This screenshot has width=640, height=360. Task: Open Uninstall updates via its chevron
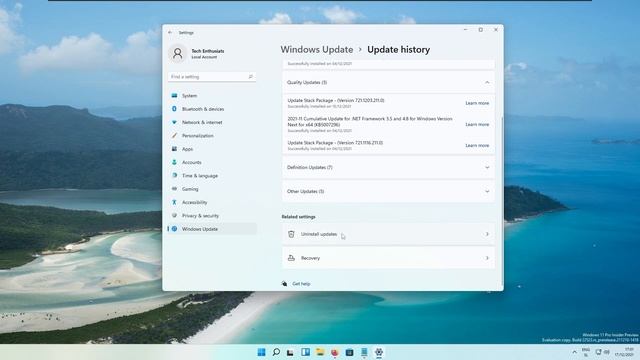(x=487, y=234)
